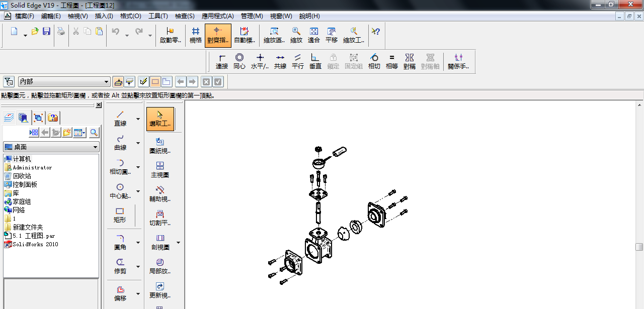The image size is (644, 309).
Task: Expand the 曲線 tool flyout arrow
Action: (x=138, y=143)
